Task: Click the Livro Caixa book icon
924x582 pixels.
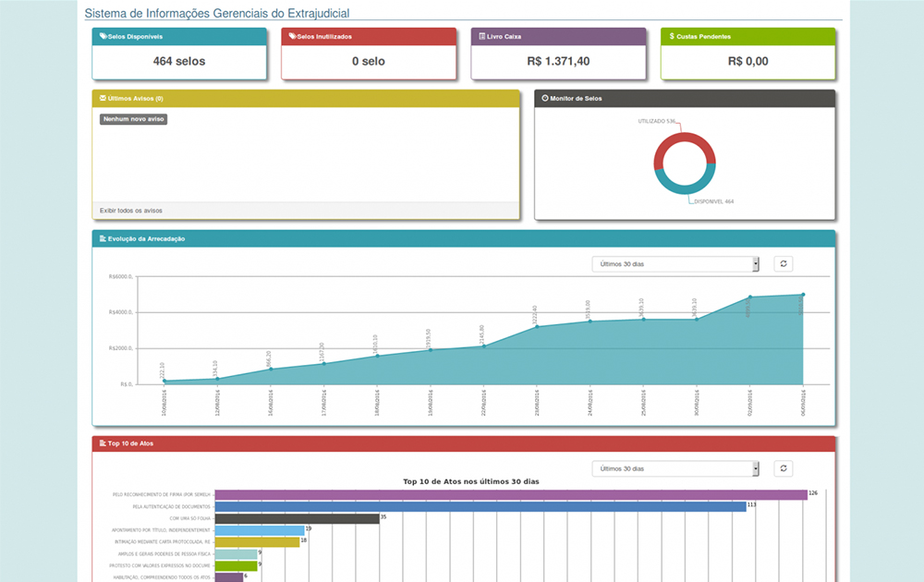Action: (x=481, y=36)
